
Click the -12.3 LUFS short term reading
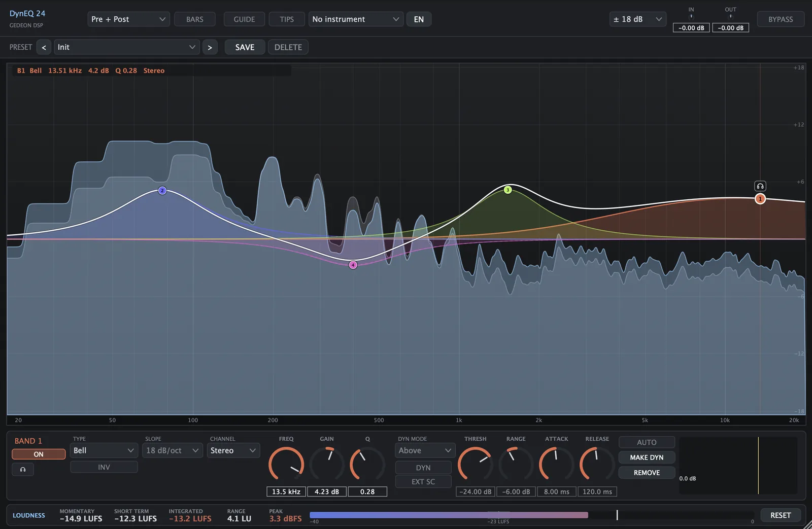click(x=136, y=519)
